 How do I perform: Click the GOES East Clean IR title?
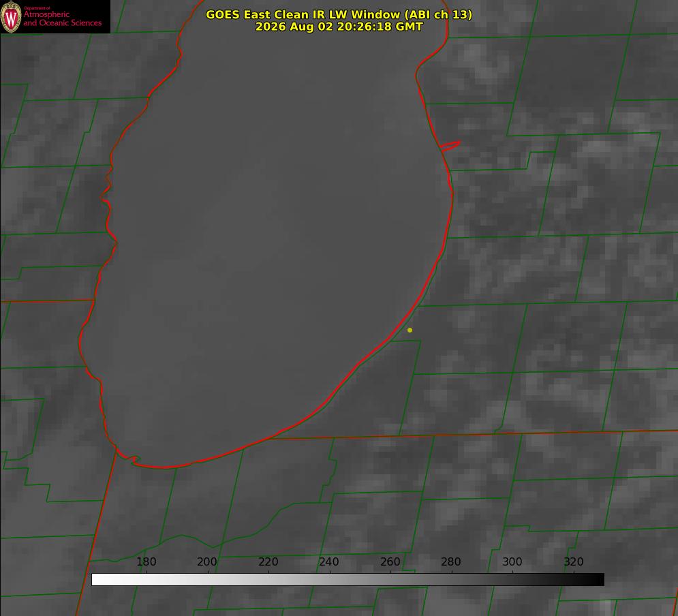339,14
